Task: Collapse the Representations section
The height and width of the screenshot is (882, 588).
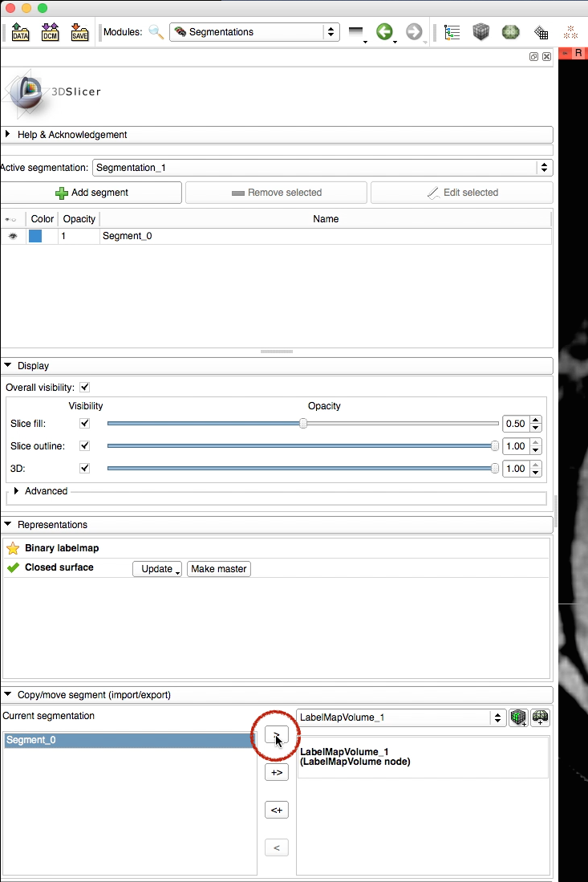Action: coord(277,524)
